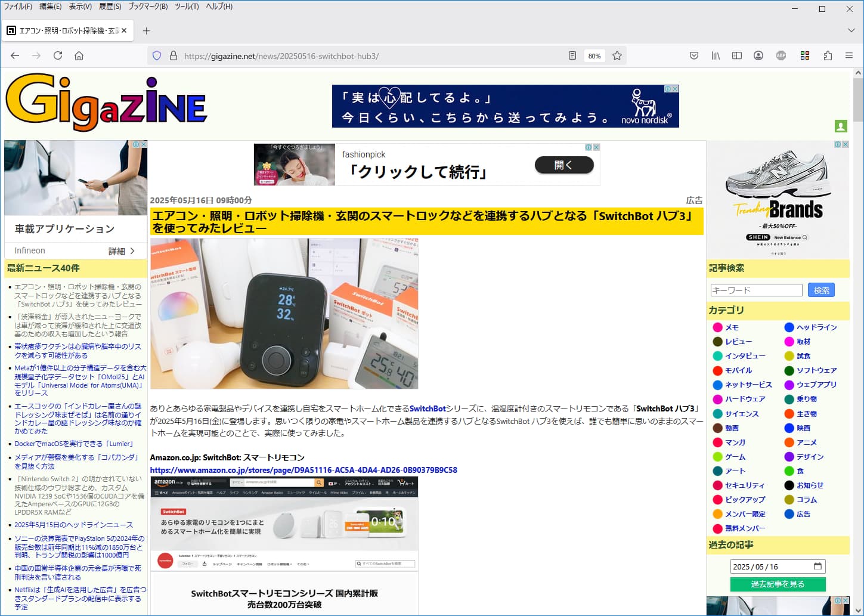Image resolution: width=864 pixels, height=616 pixels.
Task: Click the 80% zoom level indicator
Action: (594, 56)
